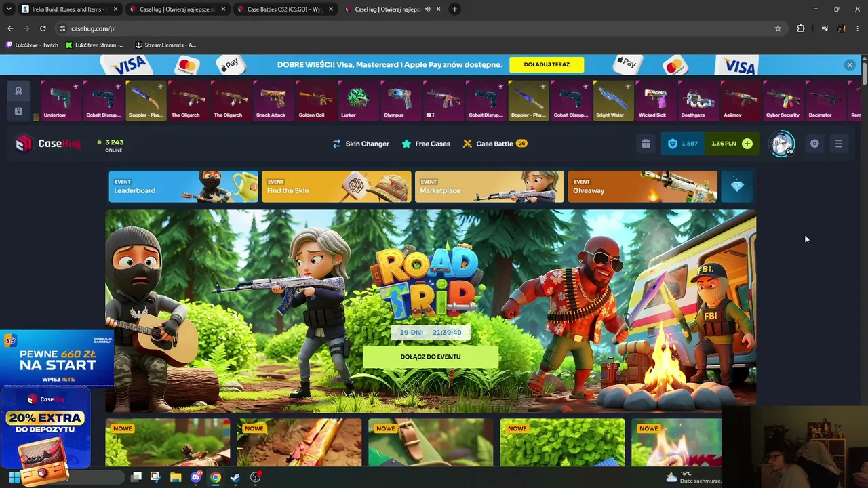Image resolution: width=868 pixels, height=488 pixels.
Task: Open the Marketplace event banner
Action: point(490,186)
